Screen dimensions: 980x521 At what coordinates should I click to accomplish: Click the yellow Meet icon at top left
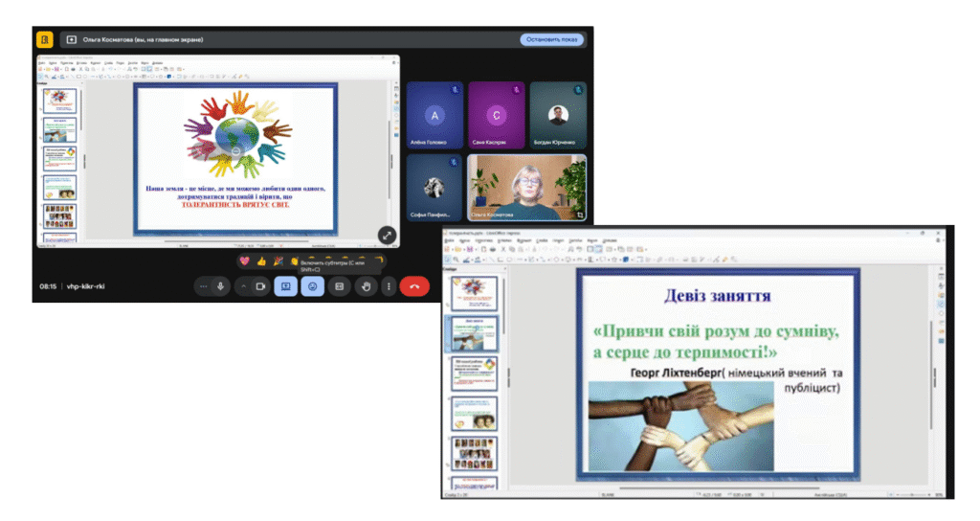[44, 39]
